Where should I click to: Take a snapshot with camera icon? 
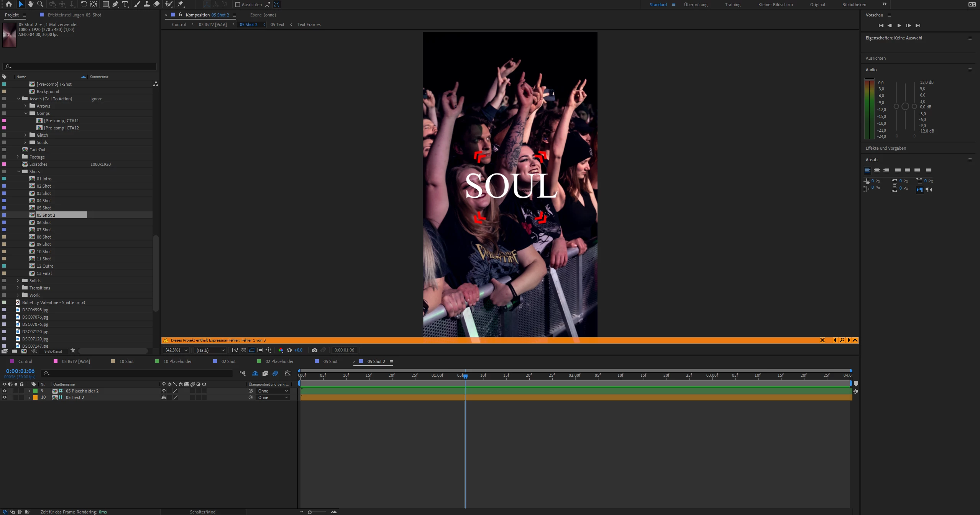coord(314,350)
